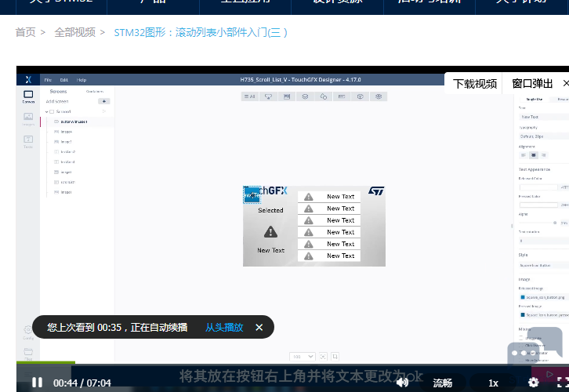Select the All widgets filter button

pyautogui.click(x=250, y=96)
